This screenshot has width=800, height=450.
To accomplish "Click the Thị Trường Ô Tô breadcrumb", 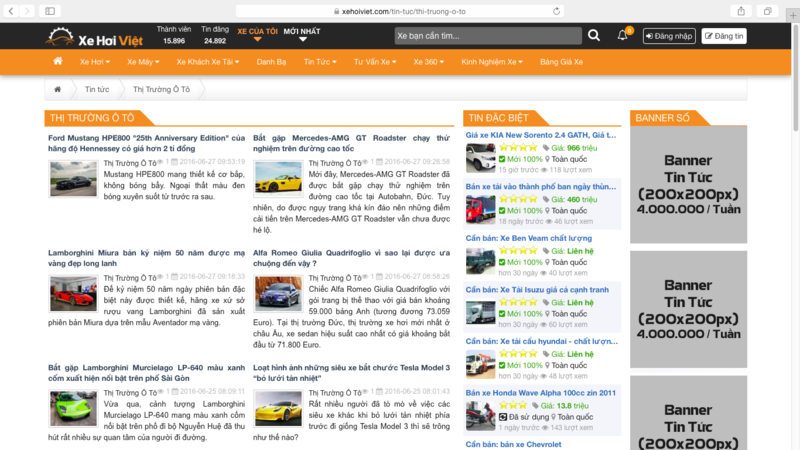I will (x=161, y=89).
